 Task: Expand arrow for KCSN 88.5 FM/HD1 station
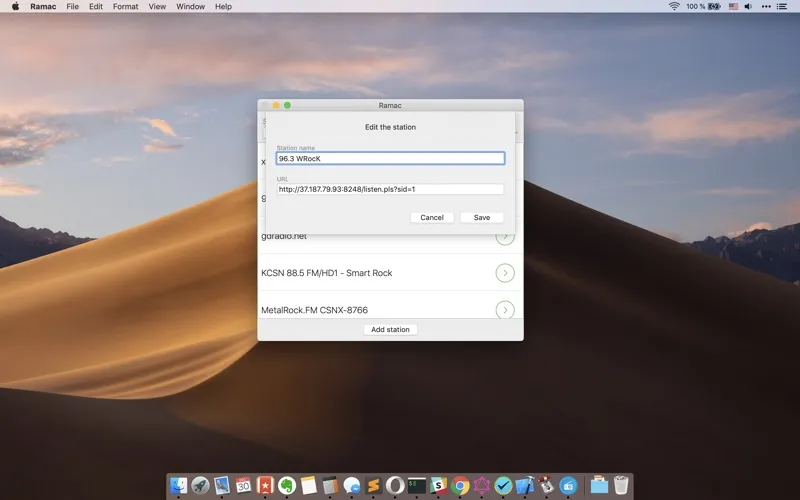505,273
